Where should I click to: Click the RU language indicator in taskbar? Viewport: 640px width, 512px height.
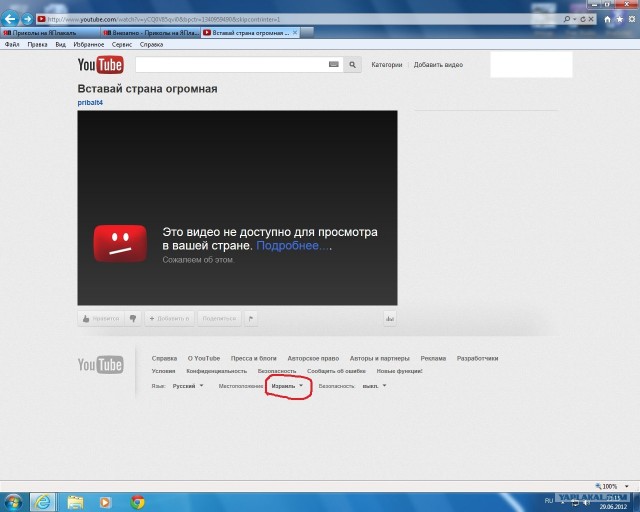549,501
